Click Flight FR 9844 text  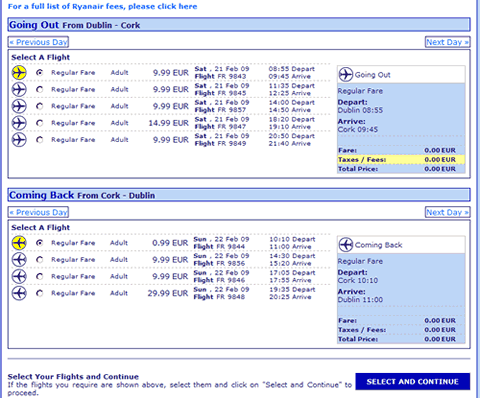219,247
